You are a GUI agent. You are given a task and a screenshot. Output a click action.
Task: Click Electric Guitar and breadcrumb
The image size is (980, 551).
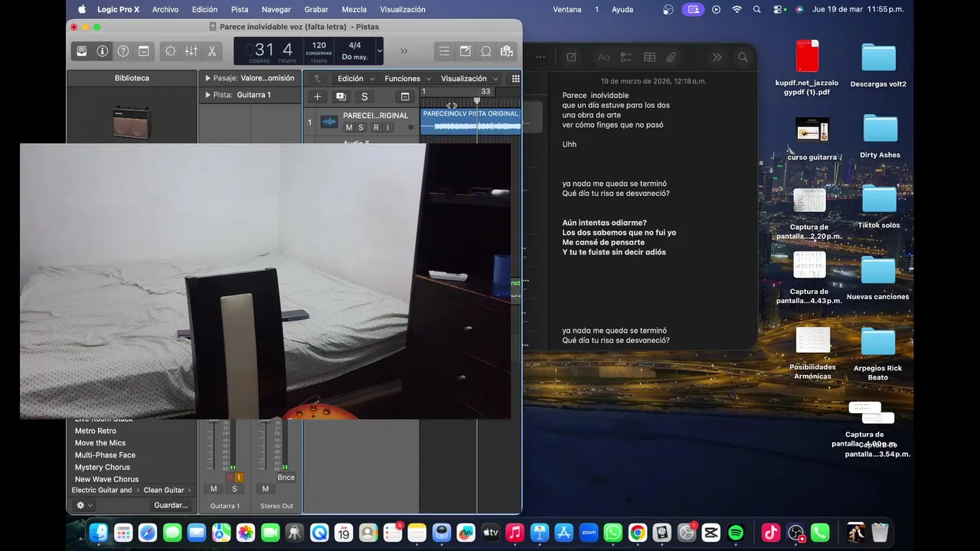pos(102,490)
